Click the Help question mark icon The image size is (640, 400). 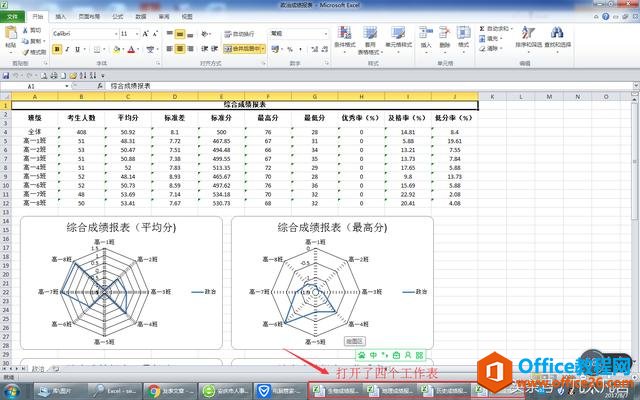(x=606, y=17)
